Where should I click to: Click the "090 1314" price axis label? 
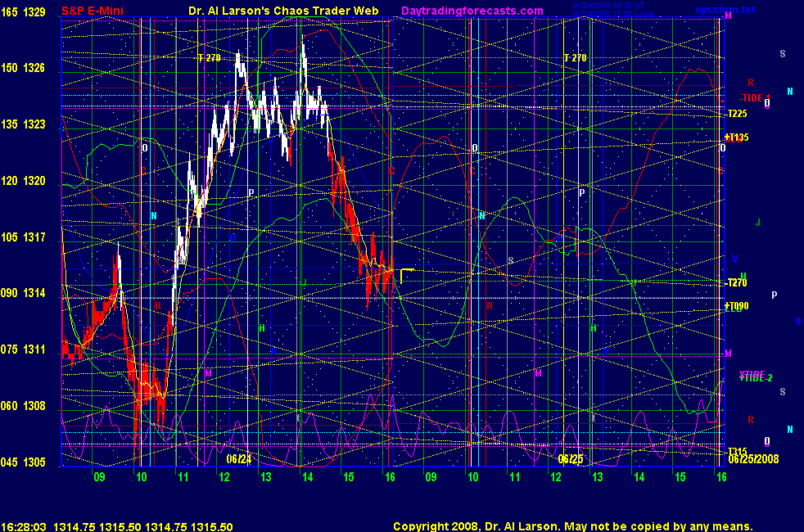(23, 293)
